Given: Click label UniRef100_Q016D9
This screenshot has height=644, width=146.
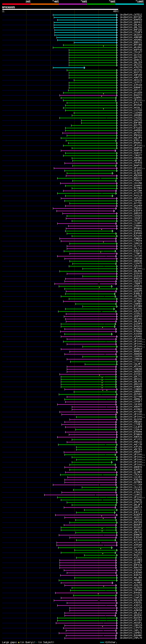Looking at the screenshot, I should click(x=131, y=93).
